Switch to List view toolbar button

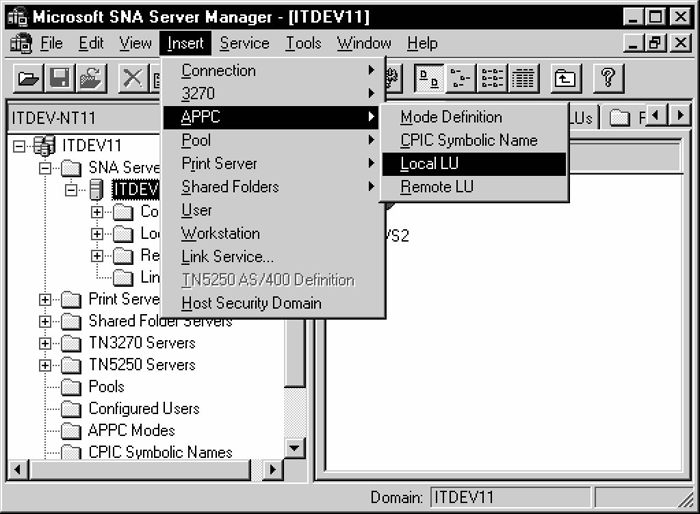(492, 79)
